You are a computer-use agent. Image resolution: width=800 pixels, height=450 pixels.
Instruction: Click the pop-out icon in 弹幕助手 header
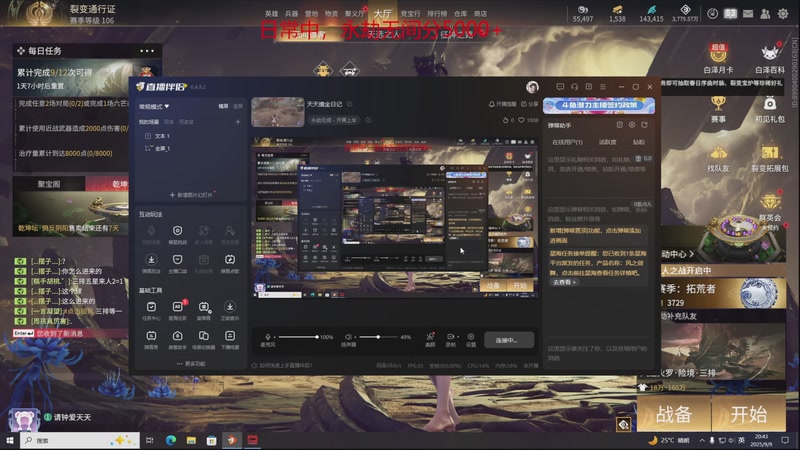pyautogui.click(x=644, y=125)
